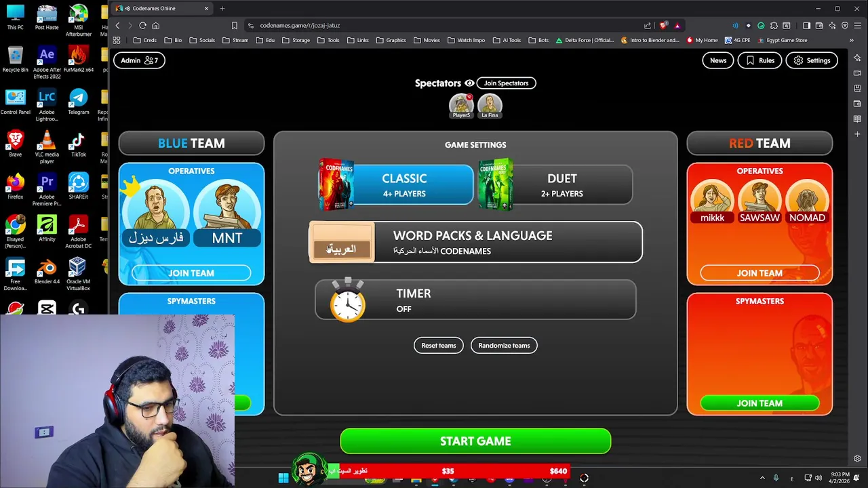The image size is (868, 488).
Task: Join Red team spymasters
Action: click(759, 403)
